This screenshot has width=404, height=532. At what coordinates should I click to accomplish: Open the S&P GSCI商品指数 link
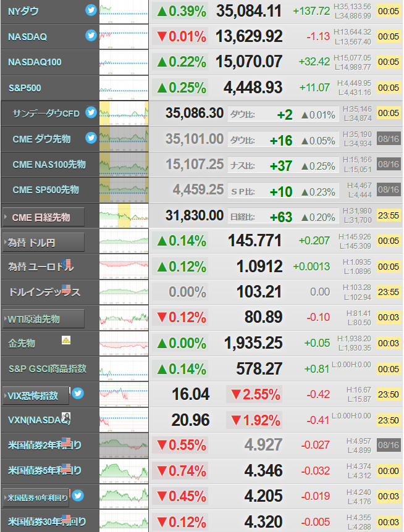click(47, 368)
